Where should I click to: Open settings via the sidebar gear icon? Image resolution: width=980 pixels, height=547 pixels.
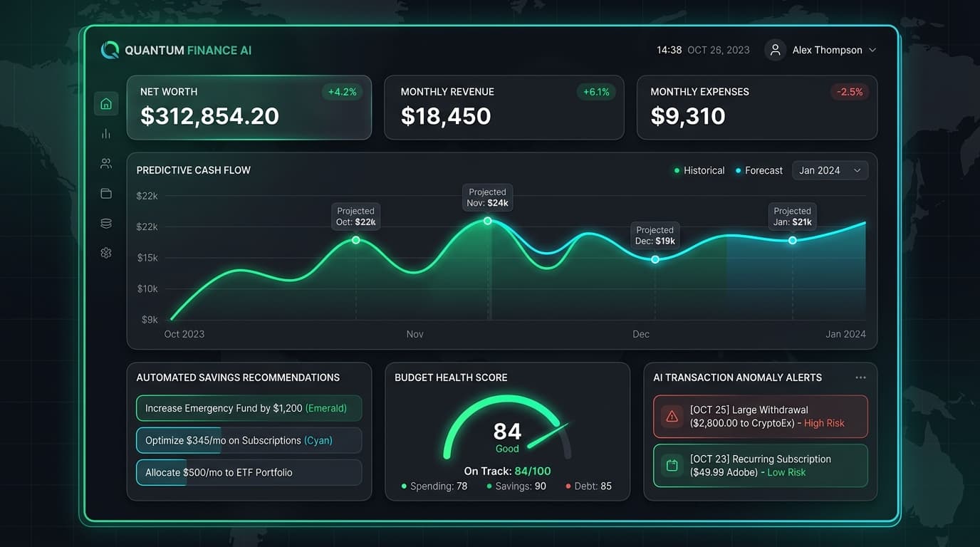click(106, 253)
